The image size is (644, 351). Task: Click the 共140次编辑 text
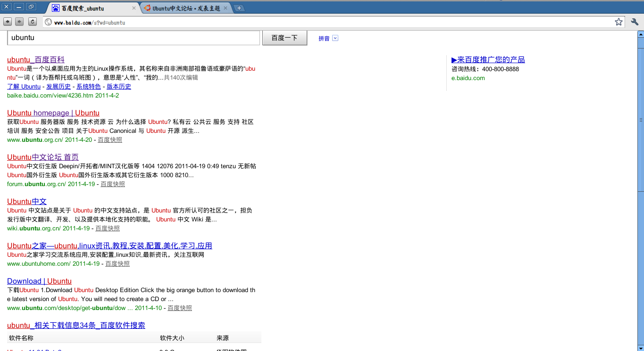pos(181,78)
